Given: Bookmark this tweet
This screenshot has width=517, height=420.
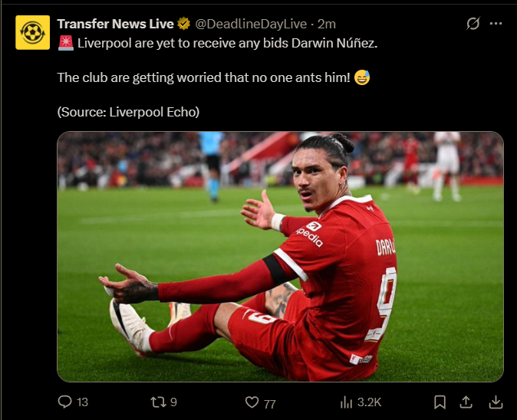Looking at the screenshot, I should tap(440, 402).
